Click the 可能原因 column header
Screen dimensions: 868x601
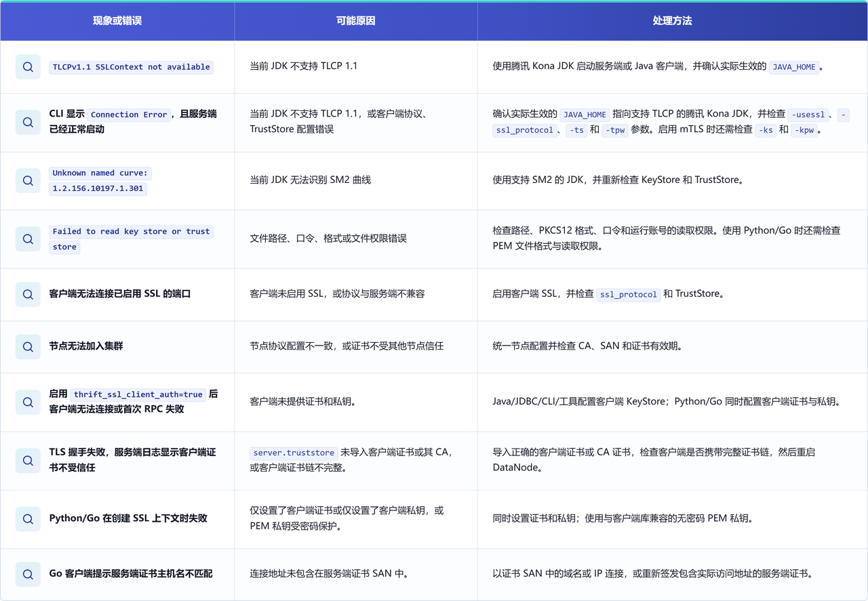point(356,21)
